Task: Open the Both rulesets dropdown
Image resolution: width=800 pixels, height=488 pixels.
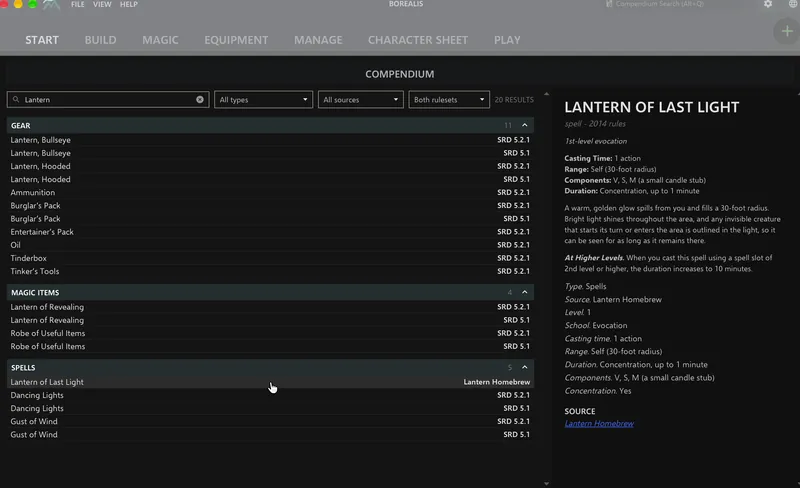Action: click(449, 100)
